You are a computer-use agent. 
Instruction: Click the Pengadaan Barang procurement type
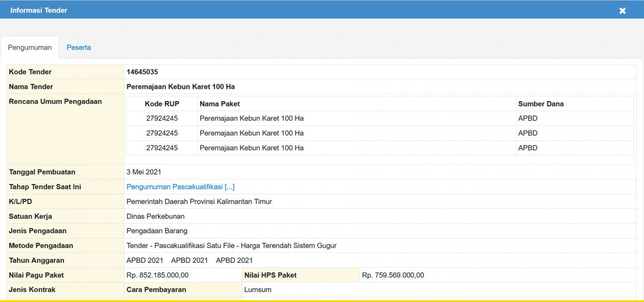157,231
